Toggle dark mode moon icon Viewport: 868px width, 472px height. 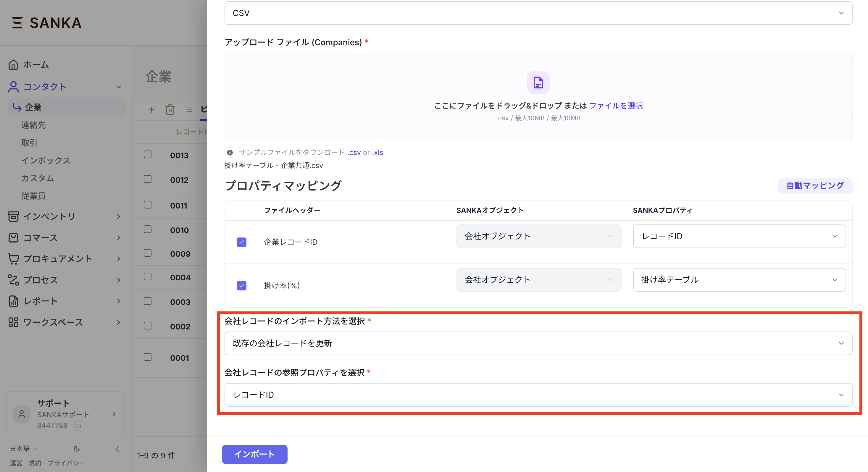77,448
